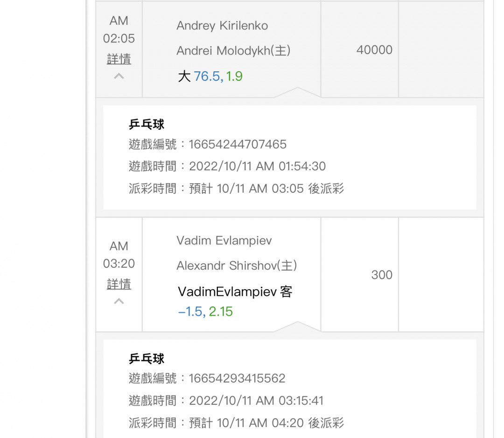Viewport: 504px width, 438px height.
Task: Click player name Andrey Kirilenko
Action: click(222, 26)
